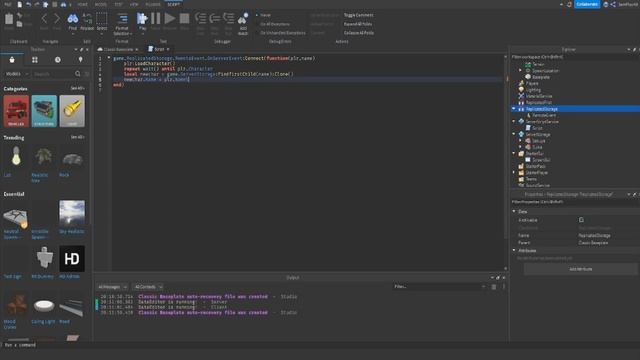Click Toggle Comment action
Screen dimensions: 640x360
pos(358,15)
